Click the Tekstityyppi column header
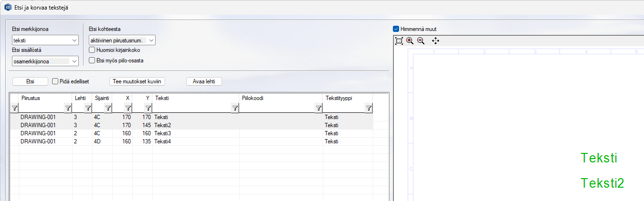Screen dimensions: 644x201 348,98
